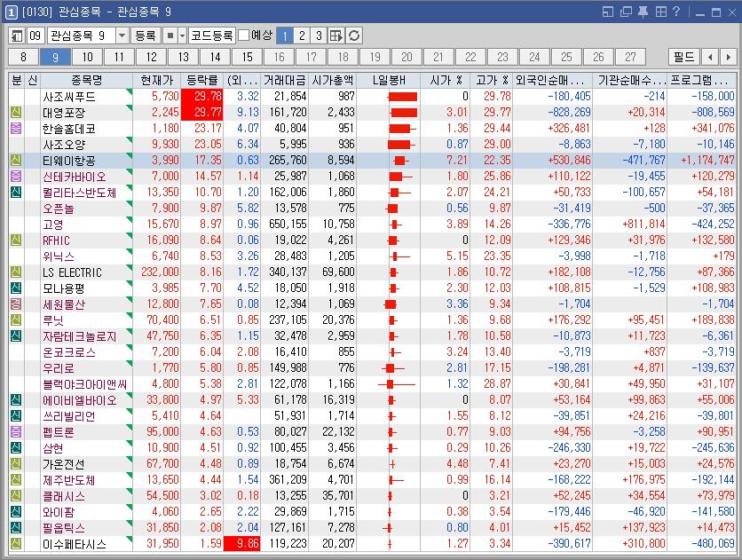The width and height of the screenshot is (742, 560).
Task: Click the stop square icon button
Action: click(170, 36)
